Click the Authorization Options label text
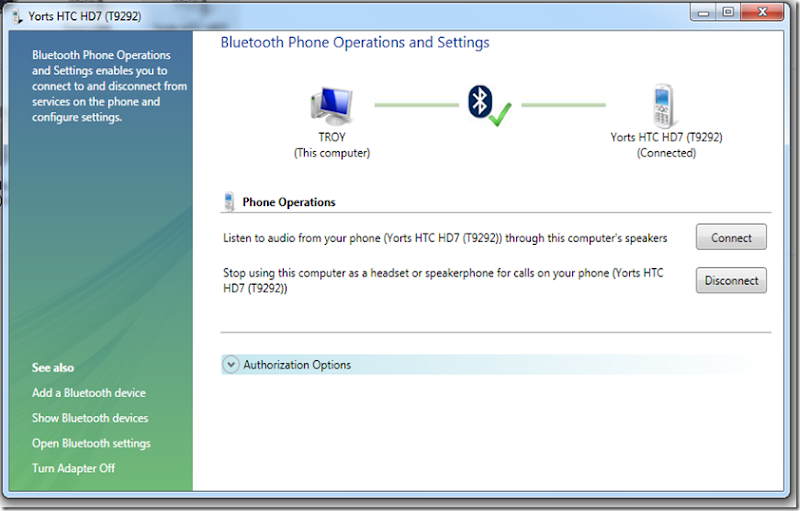 [x=297, y=365]
